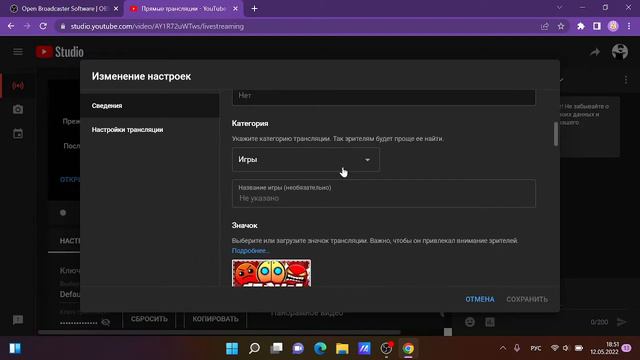The height and width of the screenshot is (360, 640).
Task: Click the microphone icon in system tray
Action: (x=517, y=348)
